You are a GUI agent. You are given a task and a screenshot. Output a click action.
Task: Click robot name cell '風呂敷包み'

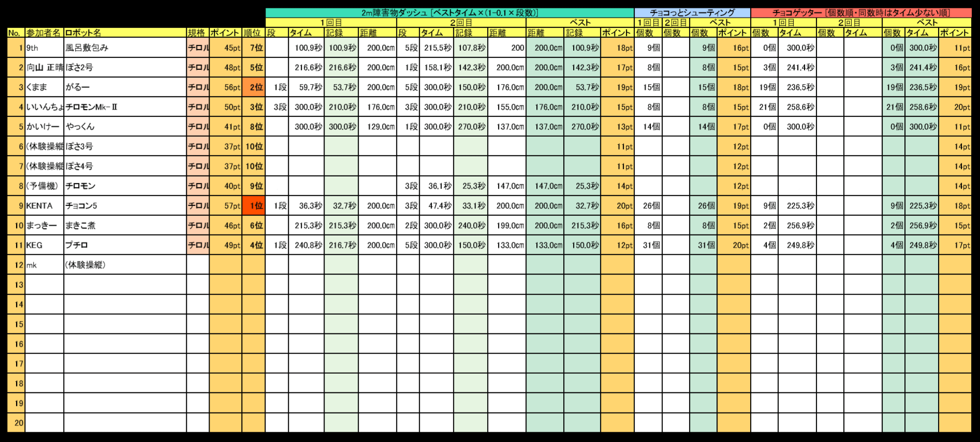click(125, 48)
